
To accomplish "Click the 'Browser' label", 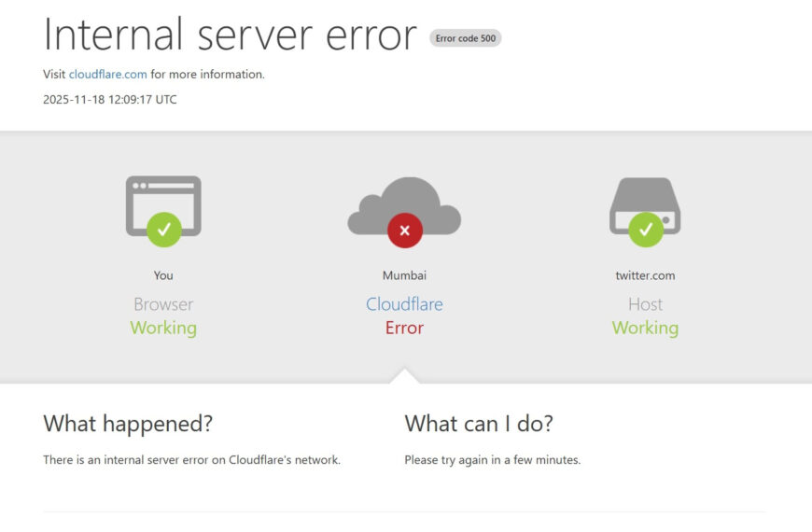I will tap(163, 304).
